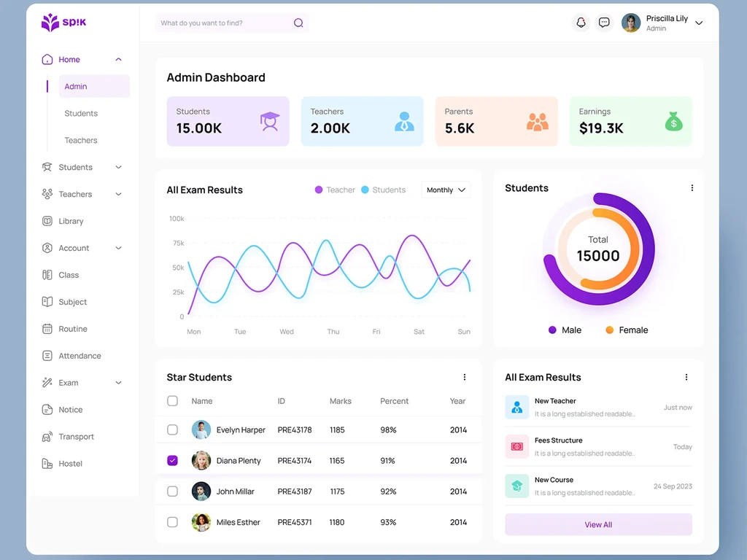Expand the Exam sidebar chevron
Image resolution: width=747 pixels, height=560 pixels.
(119, 383)
